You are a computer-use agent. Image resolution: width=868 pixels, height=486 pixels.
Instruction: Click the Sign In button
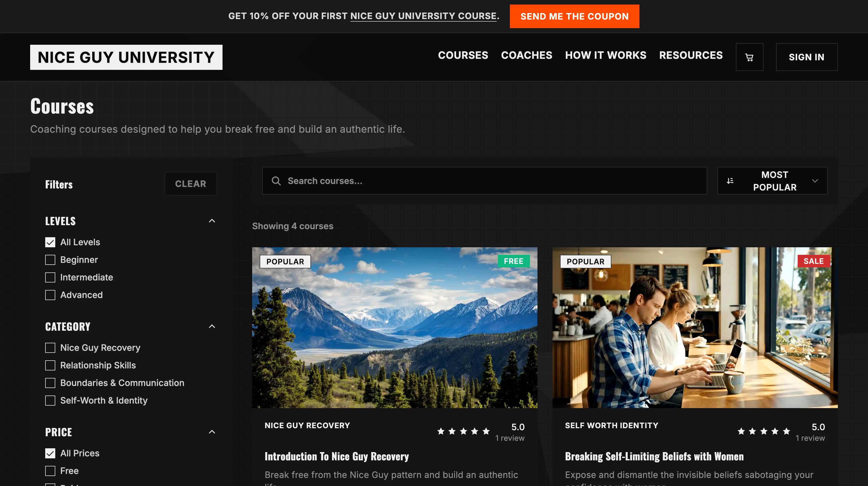(807, 57)
